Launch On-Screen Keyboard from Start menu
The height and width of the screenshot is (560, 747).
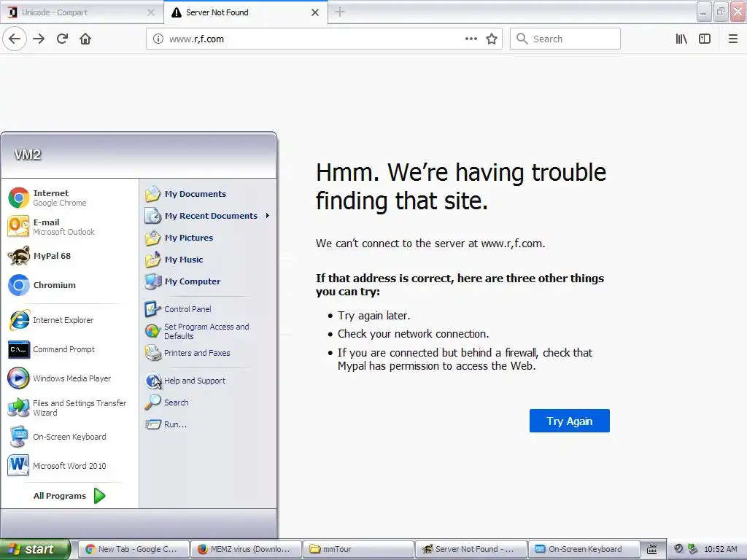pyautogui.click(x=69, y=437)
